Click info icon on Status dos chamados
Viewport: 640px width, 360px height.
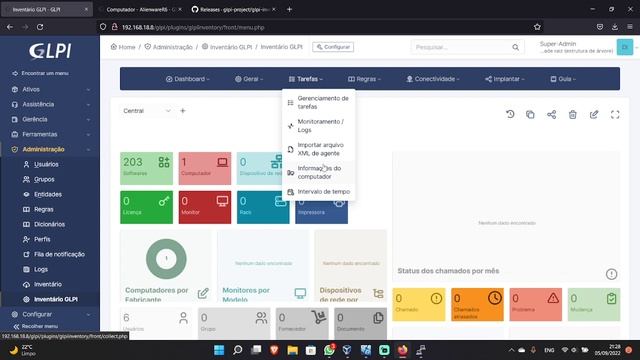tap(611, 274)
